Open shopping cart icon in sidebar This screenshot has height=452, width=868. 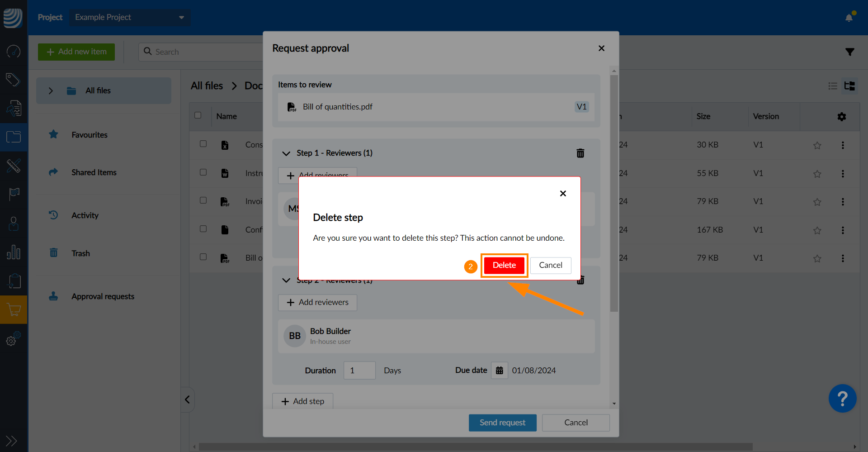(x=14, y=310)
